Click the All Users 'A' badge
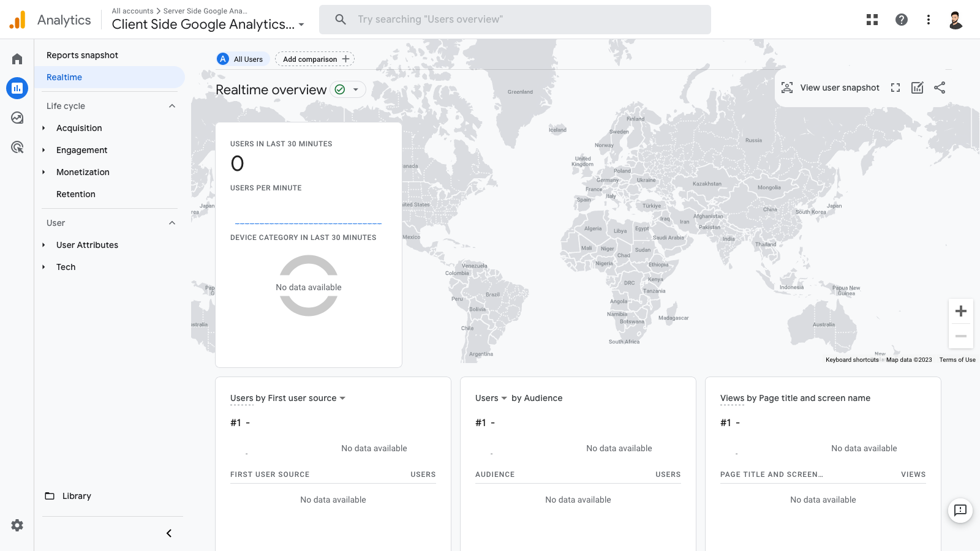Viewport: 980px width, 551px height. point(223,59)
